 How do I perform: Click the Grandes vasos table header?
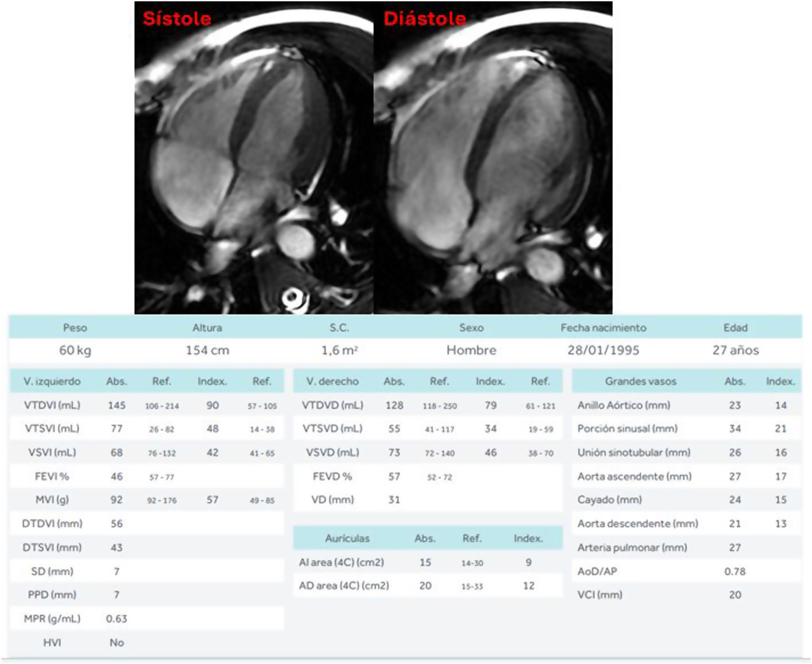640,381
